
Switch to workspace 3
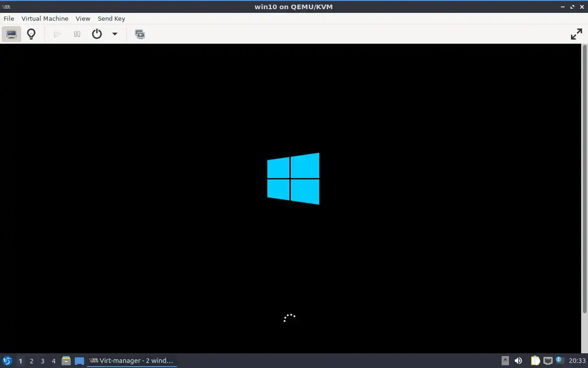(x=42, y=361)
